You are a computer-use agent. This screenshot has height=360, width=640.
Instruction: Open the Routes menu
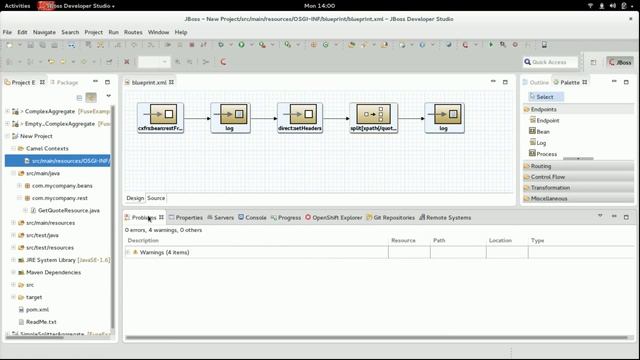coord(133,32)
